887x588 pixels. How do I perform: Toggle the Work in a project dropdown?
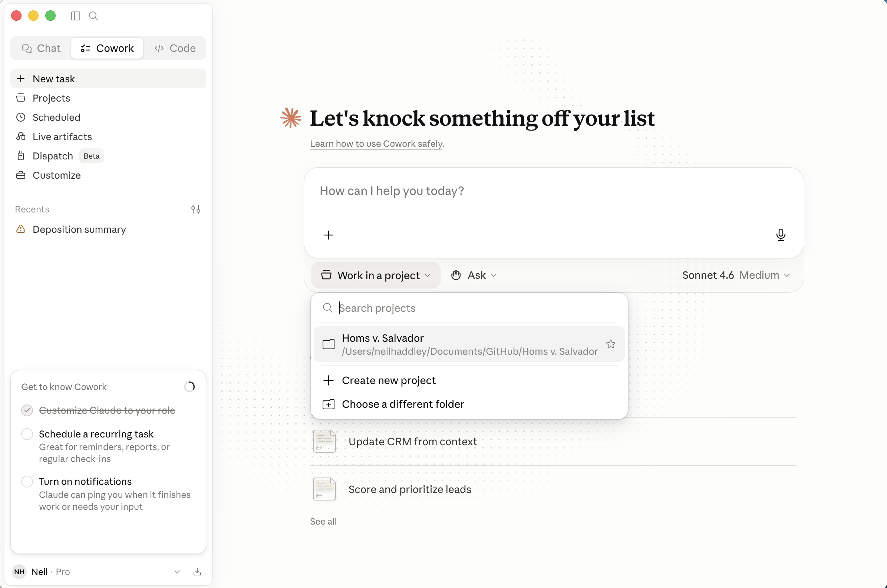tap(376, 275)
